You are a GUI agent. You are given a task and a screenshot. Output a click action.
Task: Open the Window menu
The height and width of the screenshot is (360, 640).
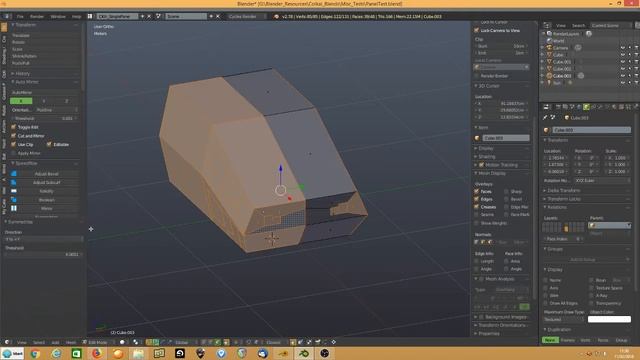pos(58,16)
